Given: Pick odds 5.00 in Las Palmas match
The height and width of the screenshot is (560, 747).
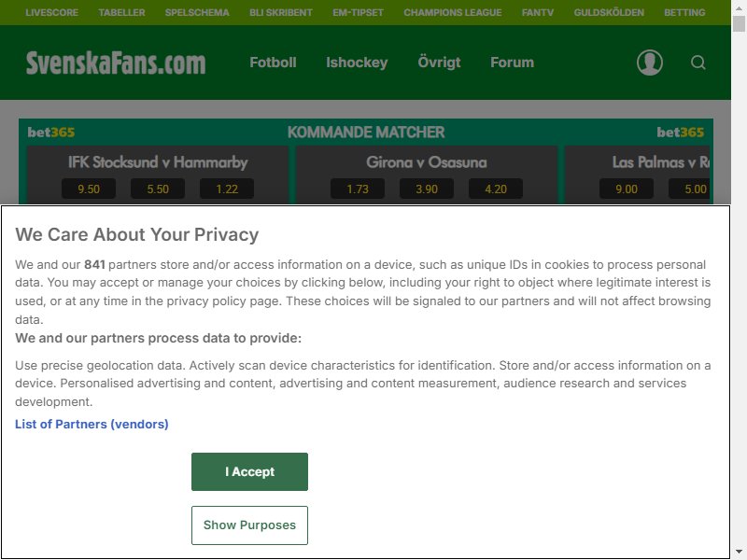Looking at the screenshot, I should [x=689, y=189].
